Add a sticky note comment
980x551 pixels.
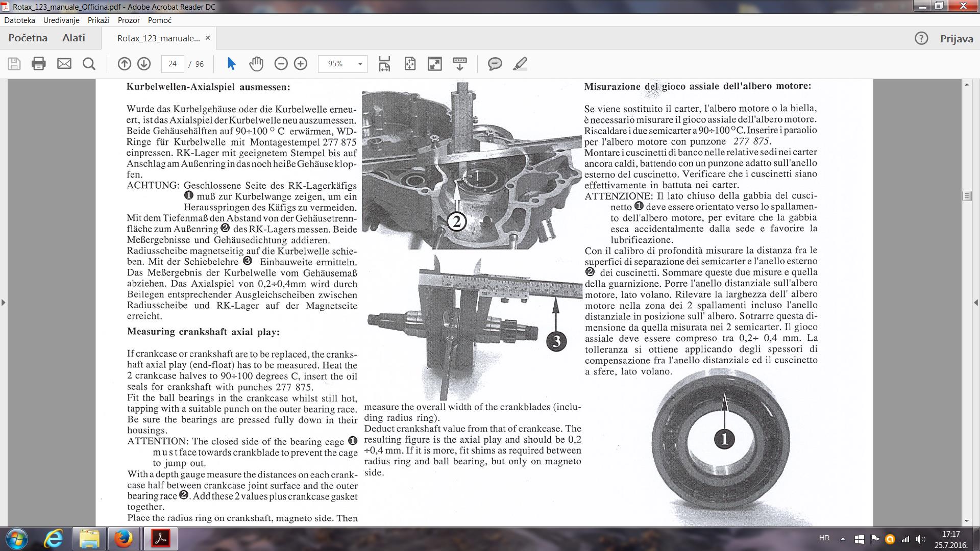pos(494,64)
